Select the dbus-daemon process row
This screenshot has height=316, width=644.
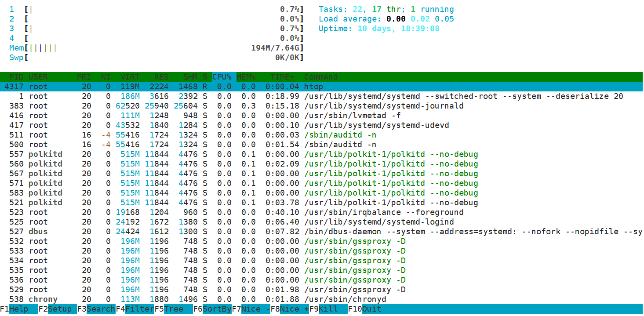point(321,232)
